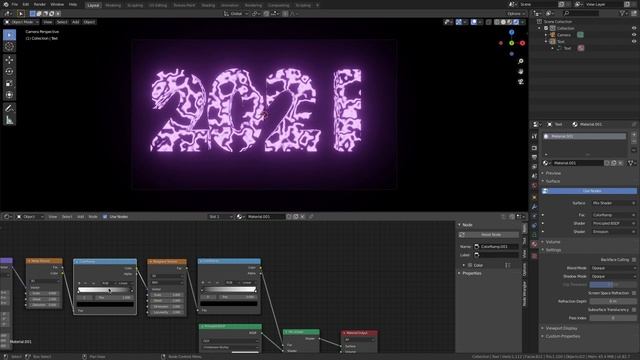
Task: Switch to solid viewport shading
Action: pos(503,22)
